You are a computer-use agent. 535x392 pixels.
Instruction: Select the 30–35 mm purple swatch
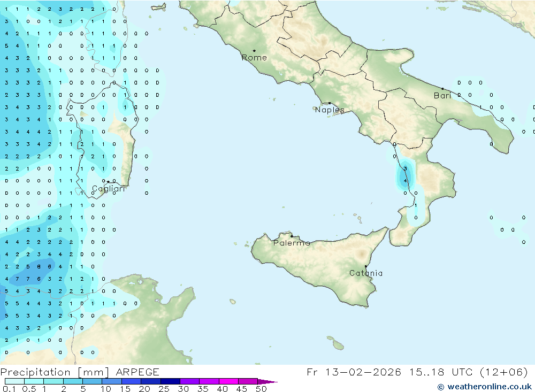coord(189,381)
